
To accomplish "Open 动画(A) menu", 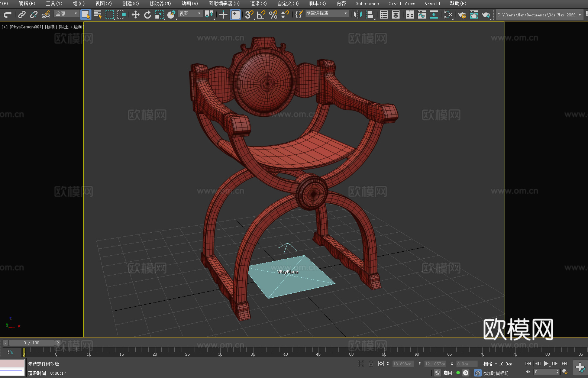I will [x=190, y=3].
